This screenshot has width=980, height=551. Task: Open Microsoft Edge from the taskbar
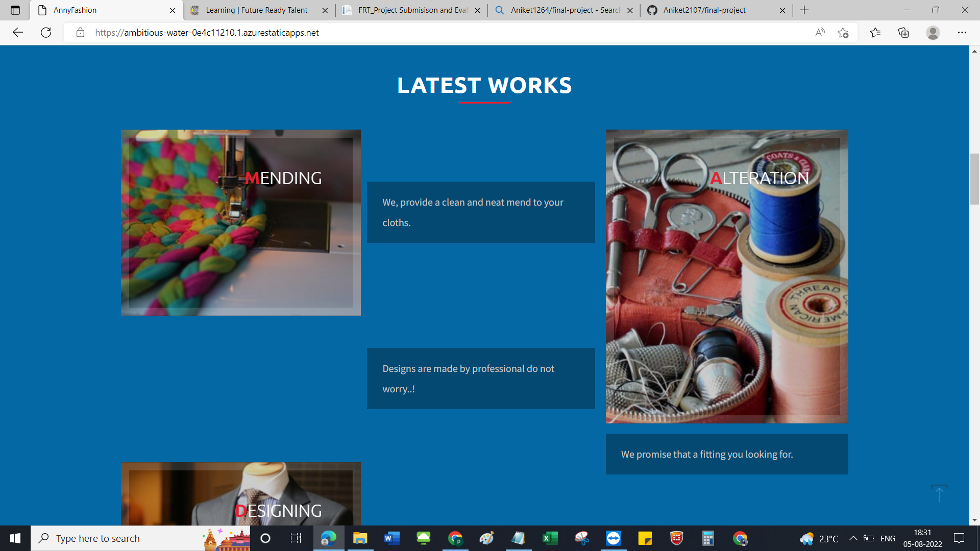(x=329, y=538)
